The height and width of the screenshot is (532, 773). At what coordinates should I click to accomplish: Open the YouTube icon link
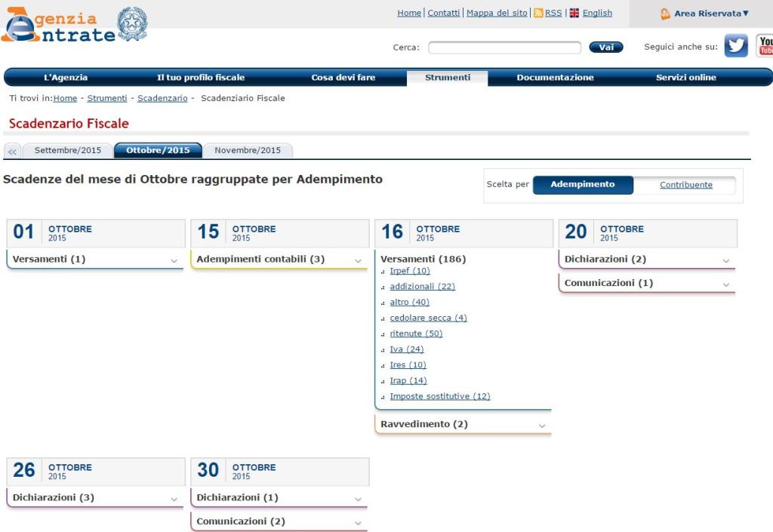765,46
